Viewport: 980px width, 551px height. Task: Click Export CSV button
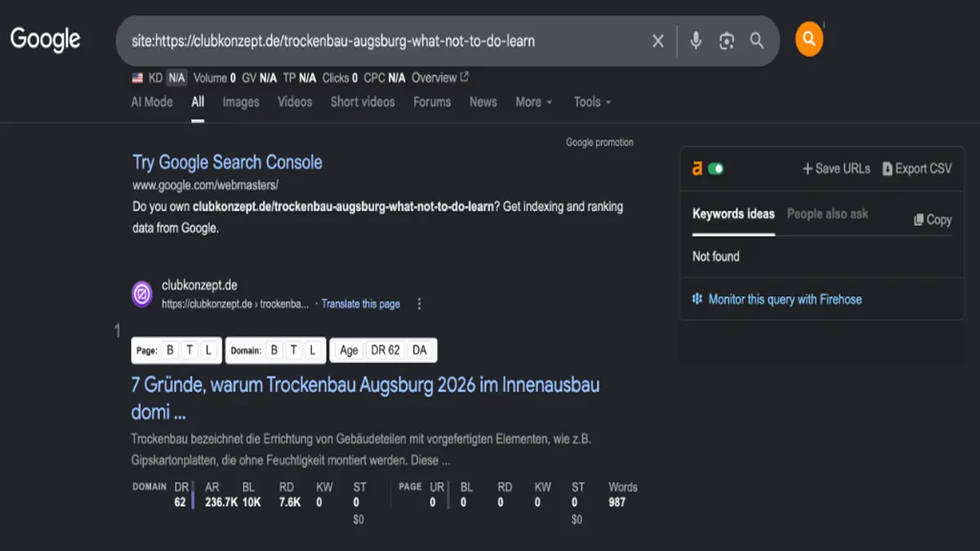click(917, 169)
